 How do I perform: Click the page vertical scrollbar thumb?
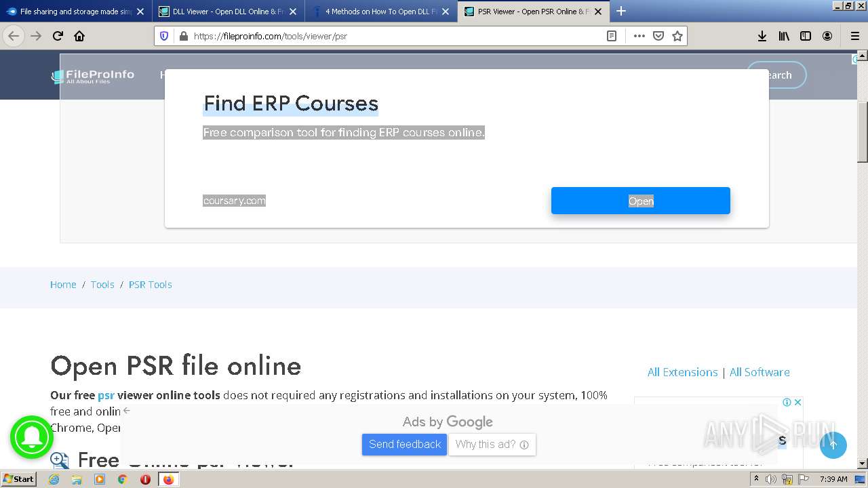click(x=863, y=131)
